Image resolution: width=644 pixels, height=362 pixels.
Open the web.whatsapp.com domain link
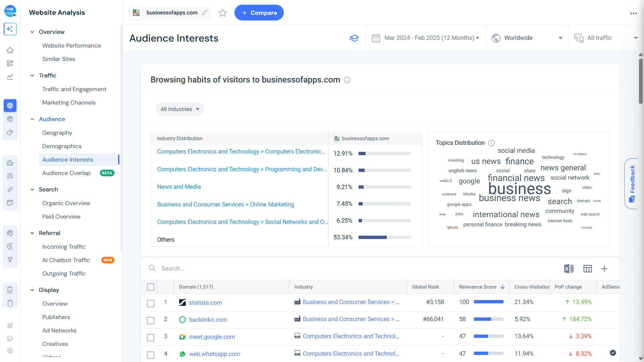pos(214,354)
